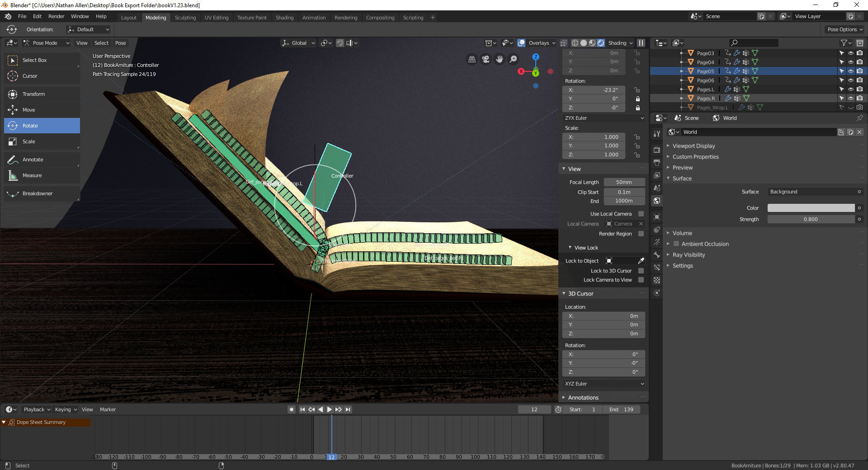Open the Scene properties tab

click(657, 188)
